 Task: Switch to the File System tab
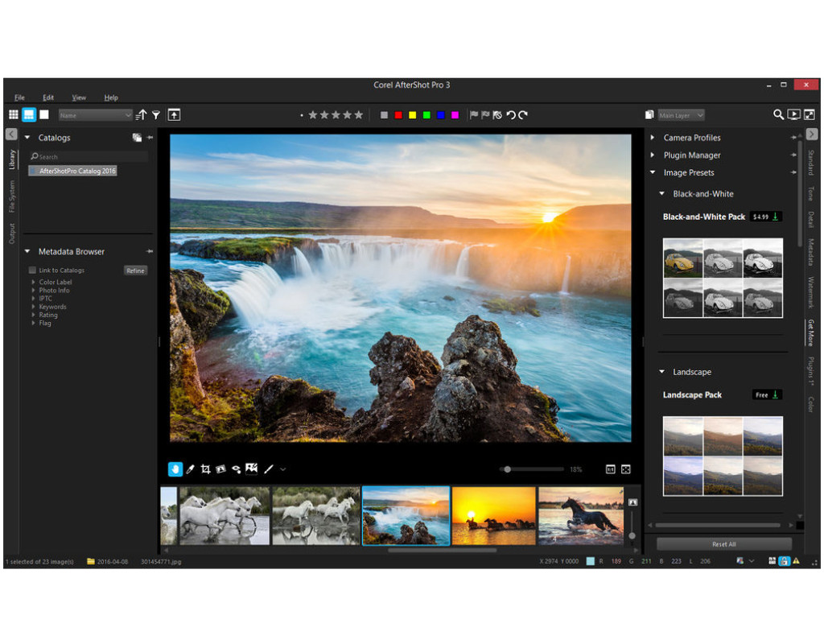[11, 196]
